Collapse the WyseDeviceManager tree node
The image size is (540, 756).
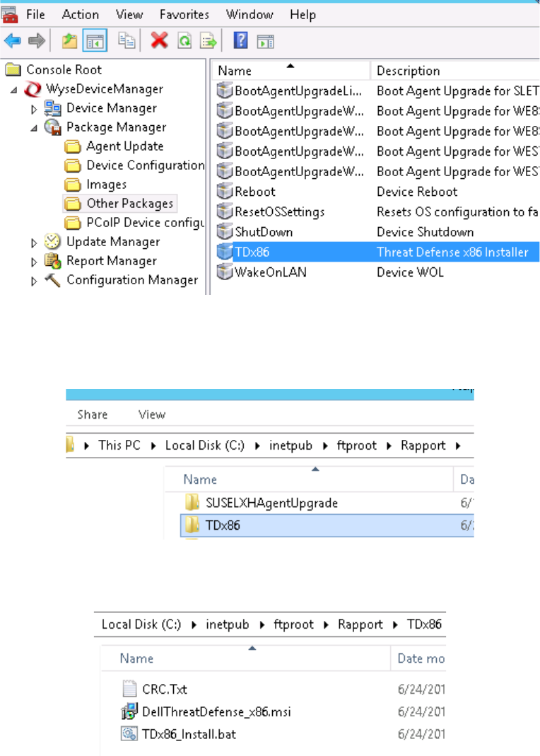pos(13,90)
